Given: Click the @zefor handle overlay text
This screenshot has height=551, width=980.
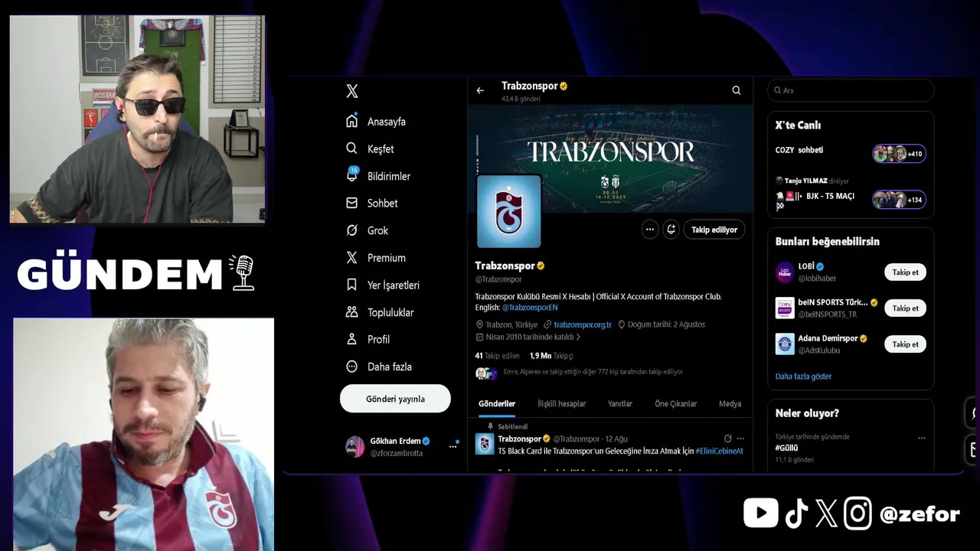Looking at the screenshot, I should tap(920, 514).
